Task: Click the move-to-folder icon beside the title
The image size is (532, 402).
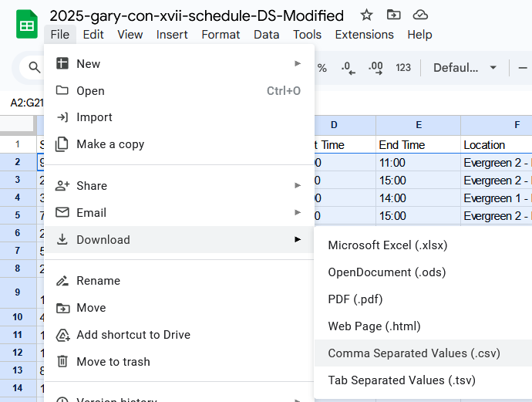Action: pos(393,15)
